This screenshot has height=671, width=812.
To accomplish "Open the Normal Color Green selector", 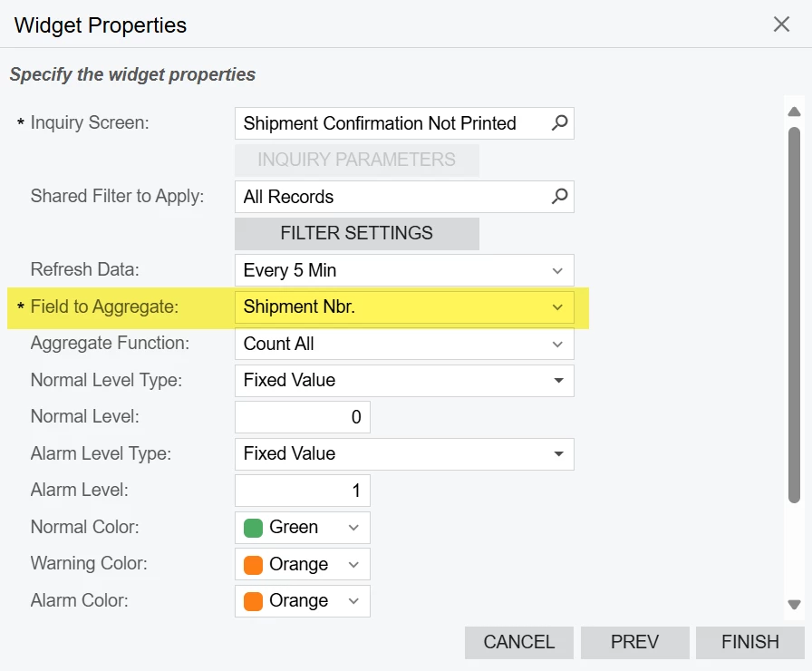I will coord(303,528).
